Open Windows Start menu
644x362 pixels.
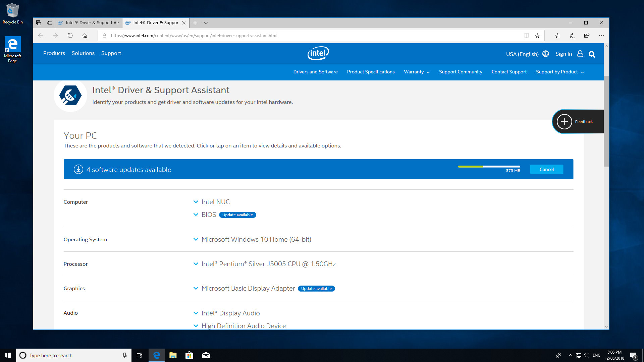tap(8, 355)
